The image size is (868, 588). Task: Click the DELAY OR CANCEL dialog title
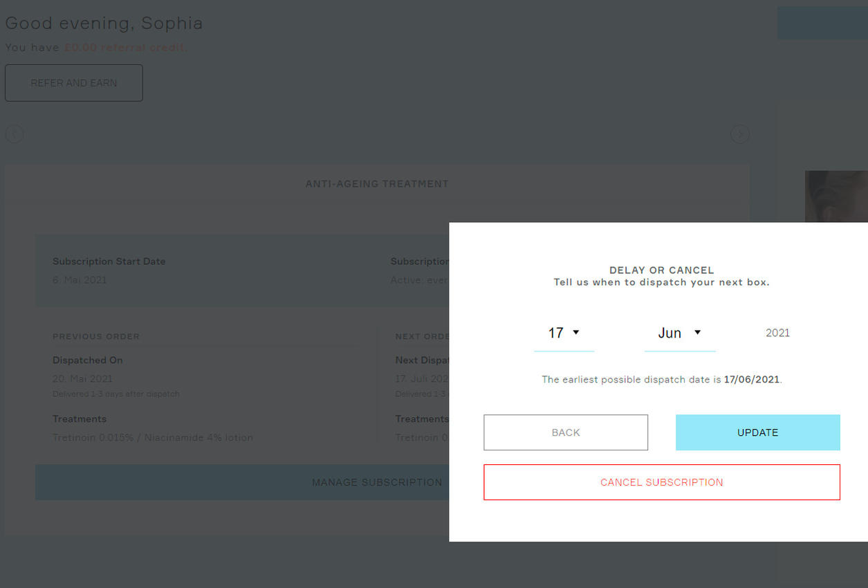(x=661, y=270)
